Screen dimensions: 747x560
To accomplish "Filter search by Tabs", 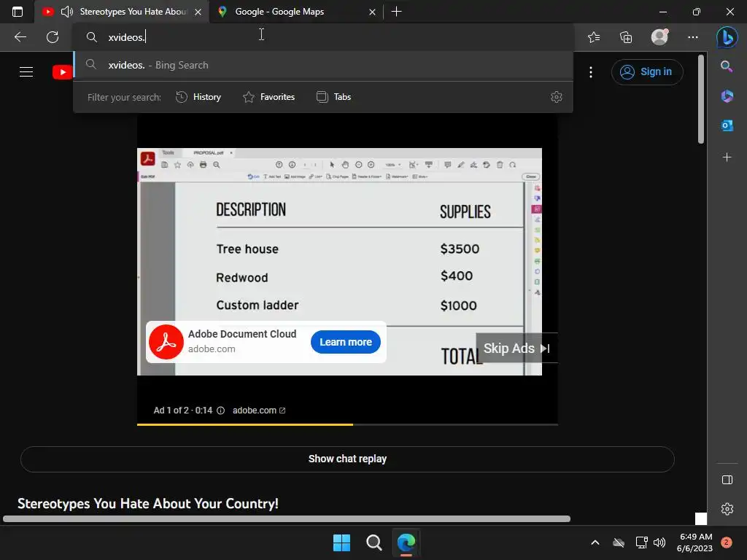I will point(333,97).
